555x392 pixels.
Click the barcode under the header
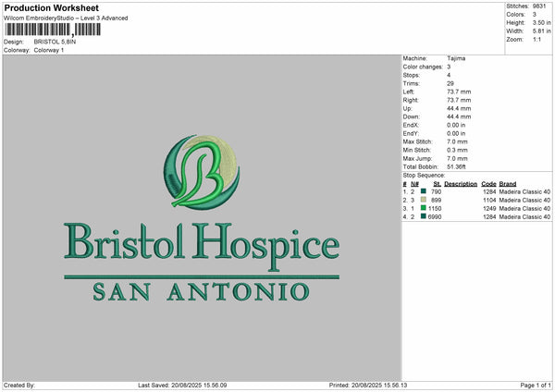[x=53, y=30]
